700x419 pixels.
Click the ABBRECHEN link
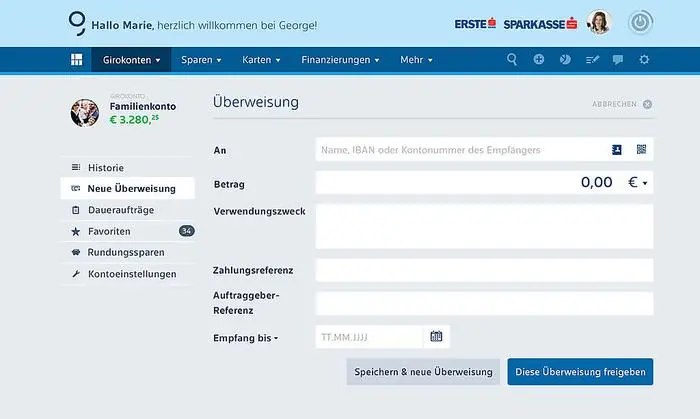click(x=614, y=104)
